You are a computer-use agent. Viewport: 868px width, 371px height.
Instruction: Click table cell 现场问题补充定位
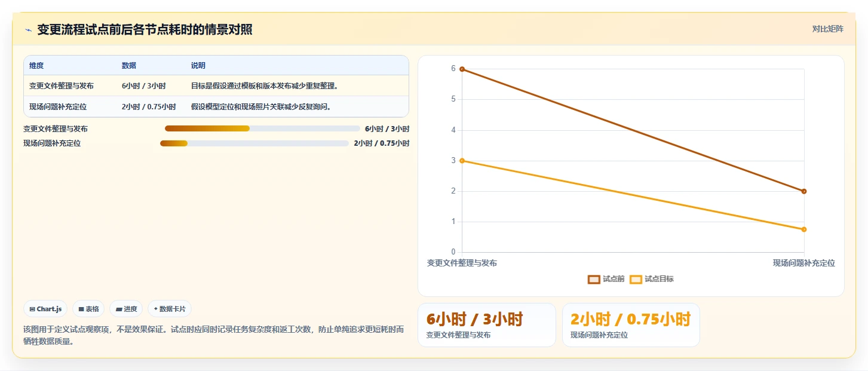[x=58, y=107]
